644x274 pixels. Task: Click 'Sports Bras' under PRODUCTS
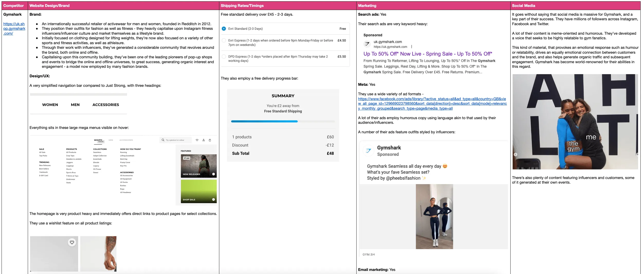[x=71, y=173]
